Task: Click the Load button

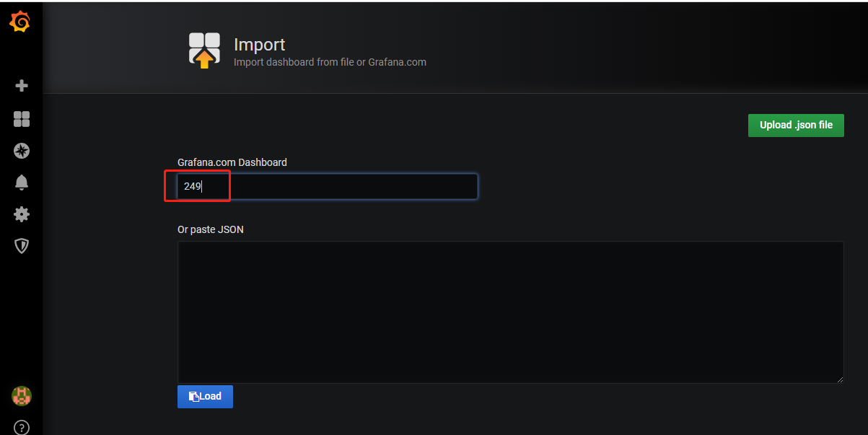Action: 205,396
